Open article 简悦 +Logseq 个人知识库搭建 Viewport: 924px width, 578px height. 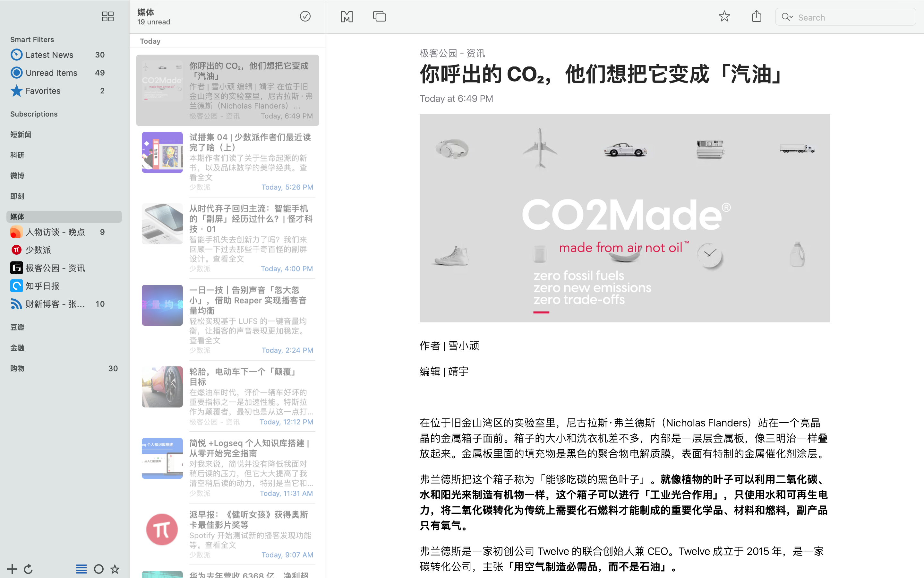click(x=227, y=468)
